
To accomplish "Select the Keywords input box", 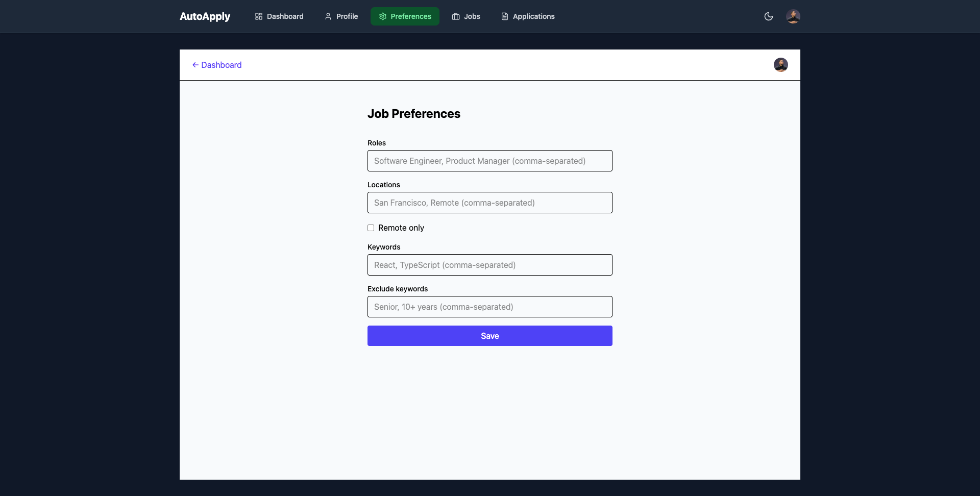I will pyautogui.click(x=489, y=265).
